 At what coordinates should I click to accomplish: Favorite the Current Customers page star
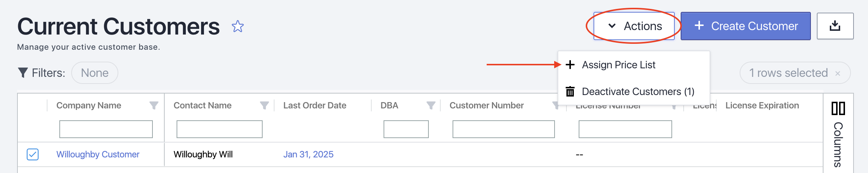237,26
